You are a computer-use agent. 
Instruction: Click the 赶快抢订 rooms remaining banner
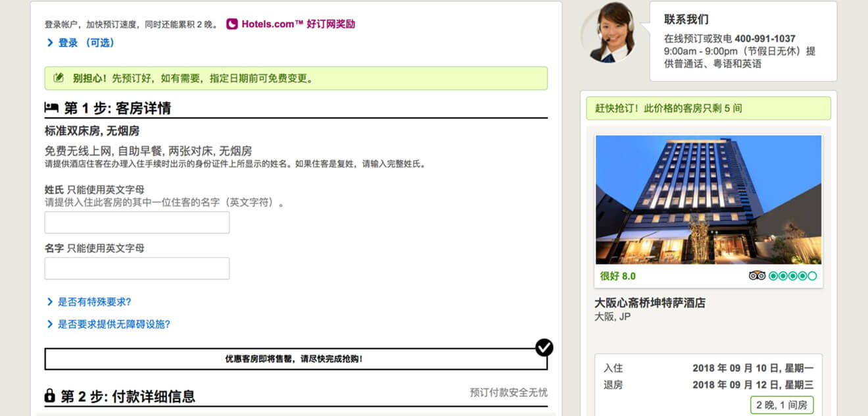tap(708, 108)
